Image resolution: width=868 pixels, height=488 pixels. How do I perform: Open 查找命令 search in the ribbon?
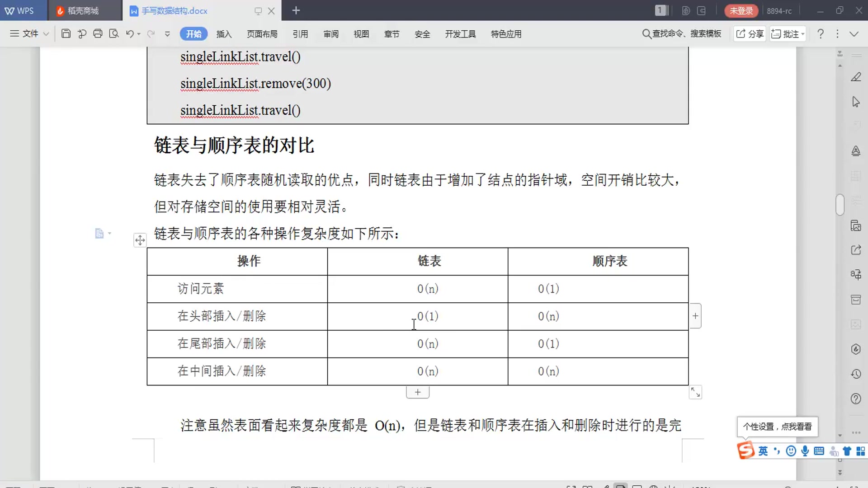(682, 34)
